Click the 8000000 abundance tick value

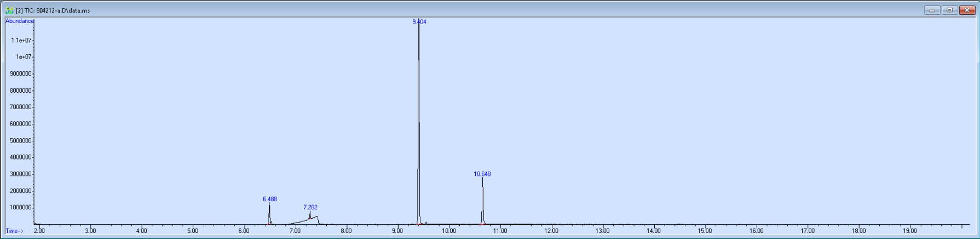point(21,91)
